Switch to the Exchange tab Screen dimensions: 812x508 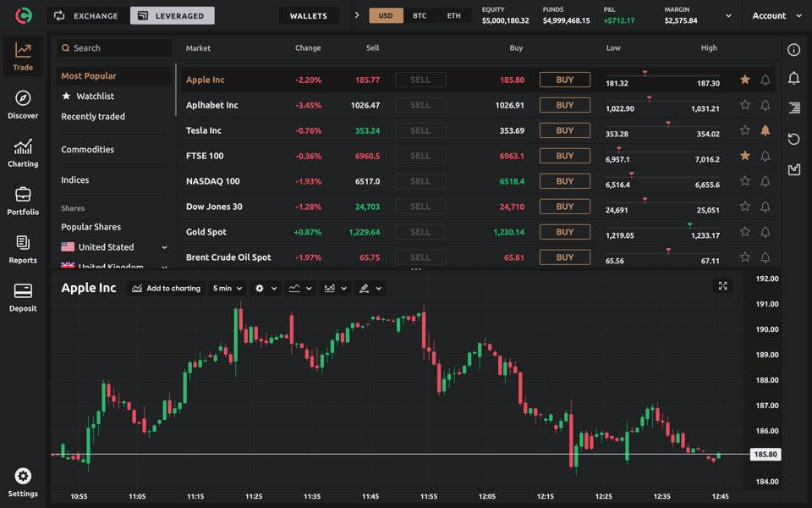(87, 15)
